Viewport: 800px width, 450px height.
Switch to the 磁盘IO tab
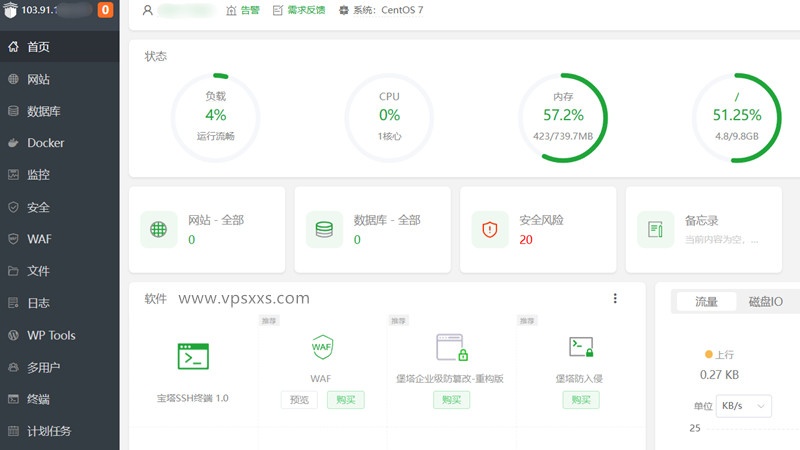tap(765, 302)
